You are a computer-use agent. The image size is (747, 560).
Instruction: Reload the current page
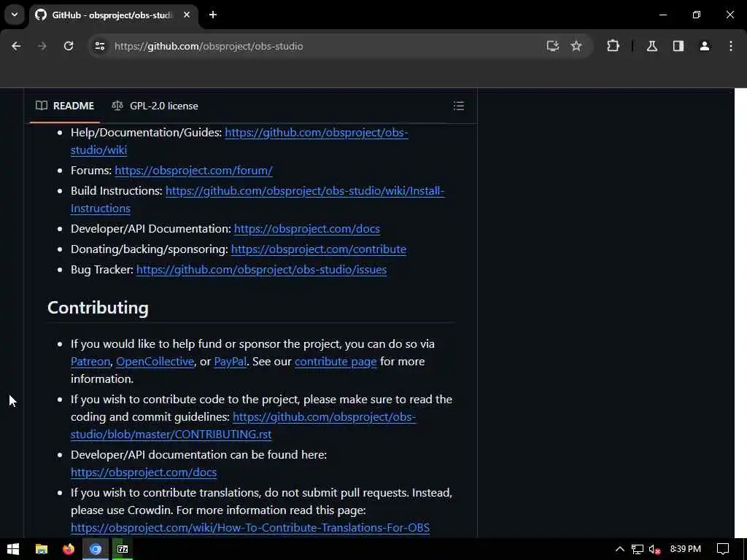click(69, 46)
